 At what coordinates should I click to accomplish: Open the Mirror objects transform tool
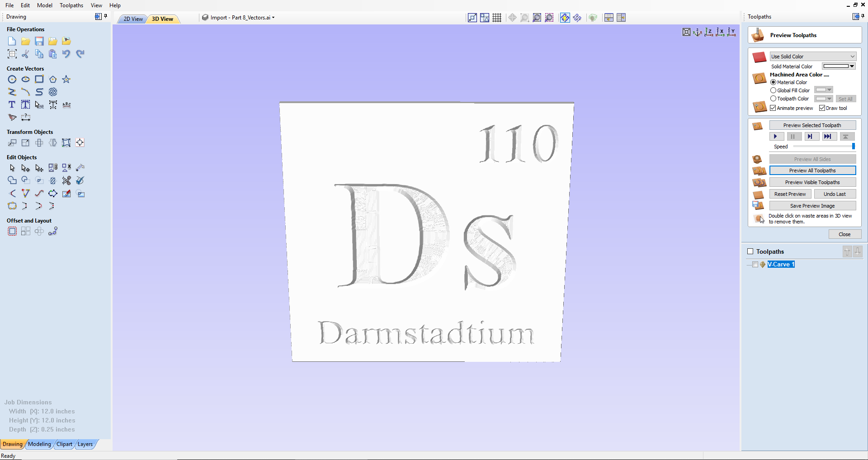tap(53, 142)
